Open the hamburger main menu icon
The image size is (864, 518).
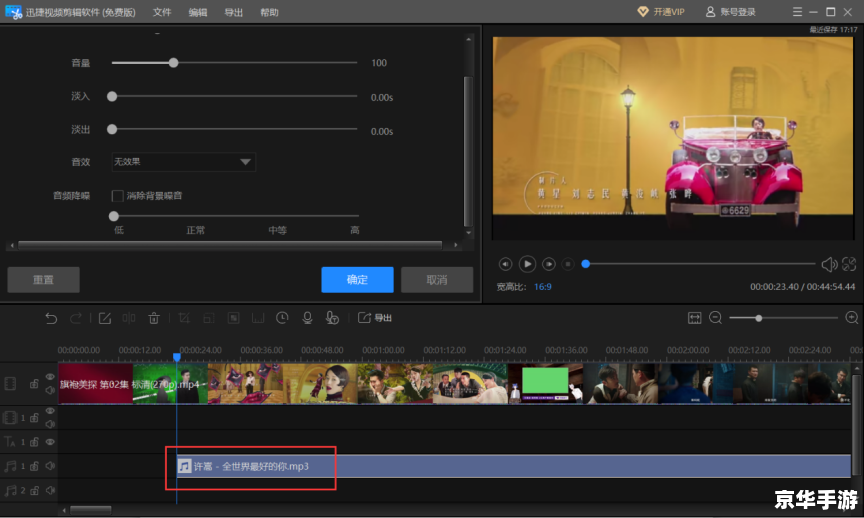point(797,12)
